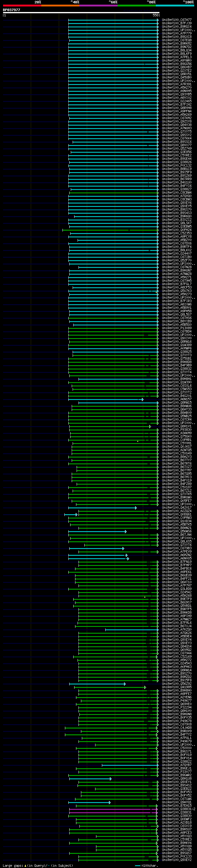The image size is (197, 868).
Task: Click the cyan alignment bar for UniRef100_O42017
Action: point(103,508)
